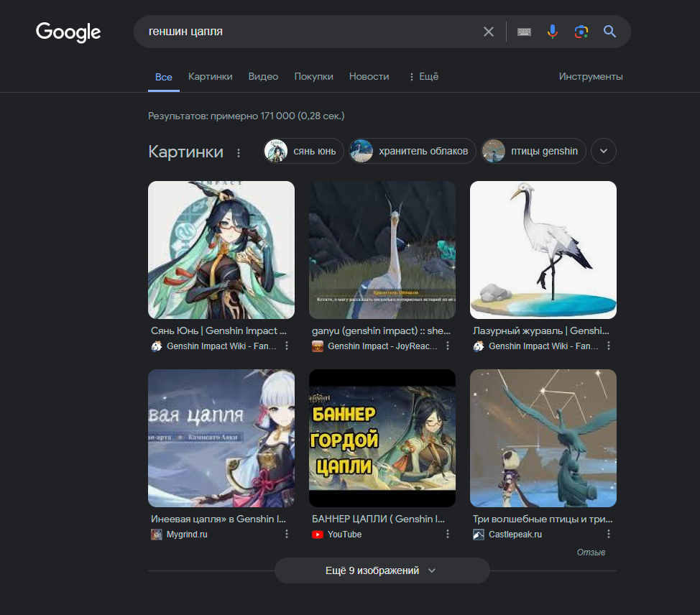Screen dimensions: 700x615
Task: Open БАННЕР ЦАПЛИ title link
Action: tap(378, 519)
